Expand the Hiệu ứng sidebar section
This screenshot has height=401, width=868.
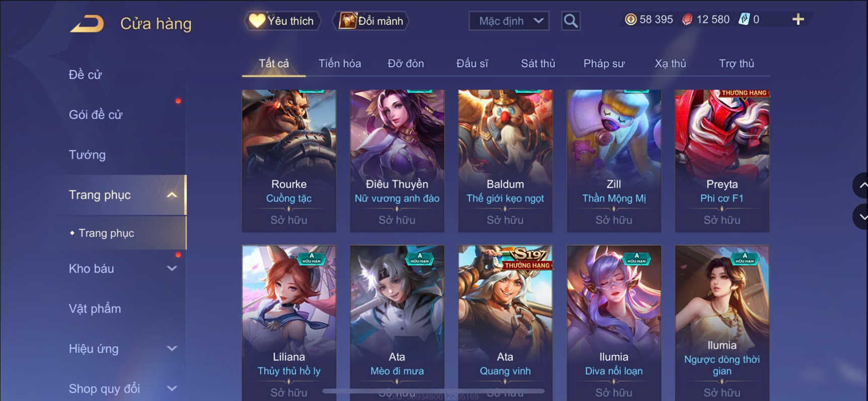pos(172,349)
